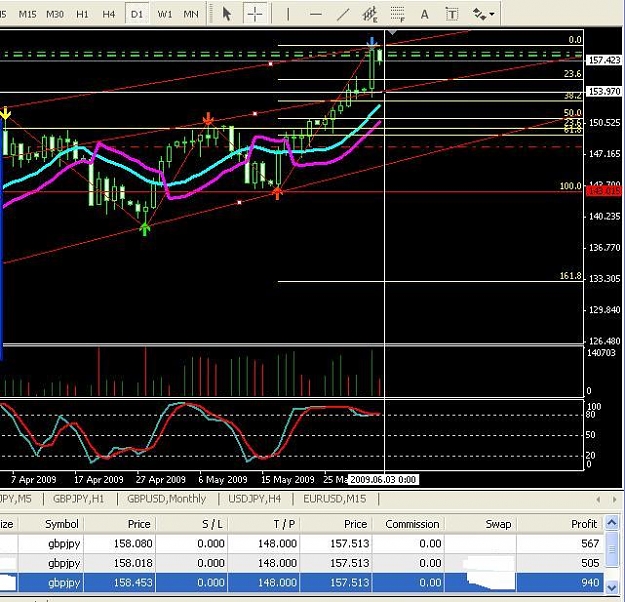Click T/P 148.000 in the 158.080 row
625x602 pixels.
click(277, 543)
